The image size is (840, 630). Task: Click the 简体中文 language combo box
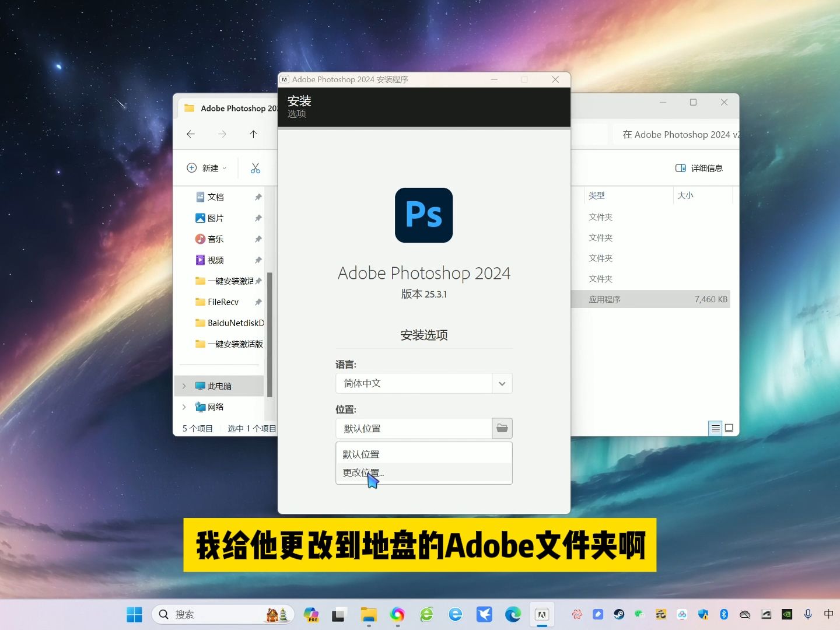coord(423,383)
